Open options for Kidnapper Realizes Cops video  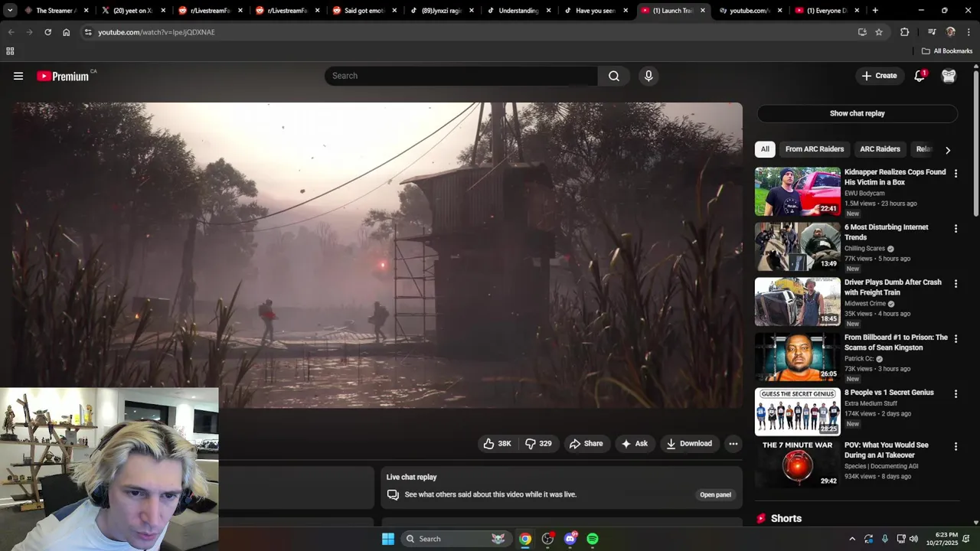coord(955,174)
